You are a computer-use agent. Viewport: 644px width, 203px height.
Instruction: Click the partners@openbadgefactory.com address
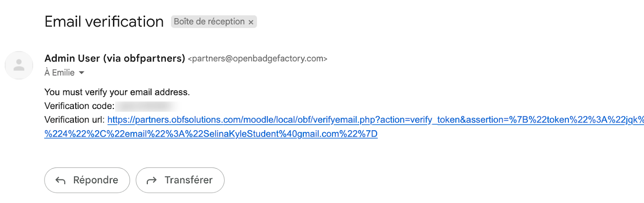pyautogui.click(x=258, y=59)
